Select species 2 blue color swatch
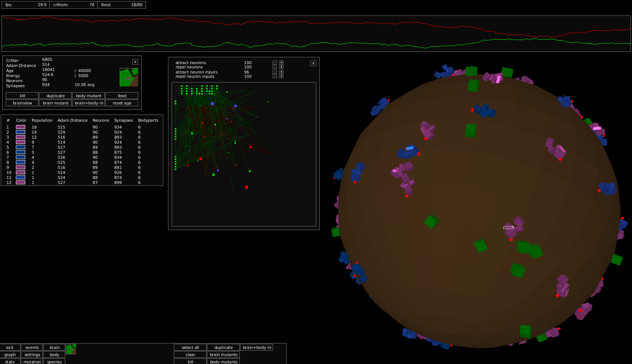The width and height of the screenshot is (632, 364). [x=21, y=132]
